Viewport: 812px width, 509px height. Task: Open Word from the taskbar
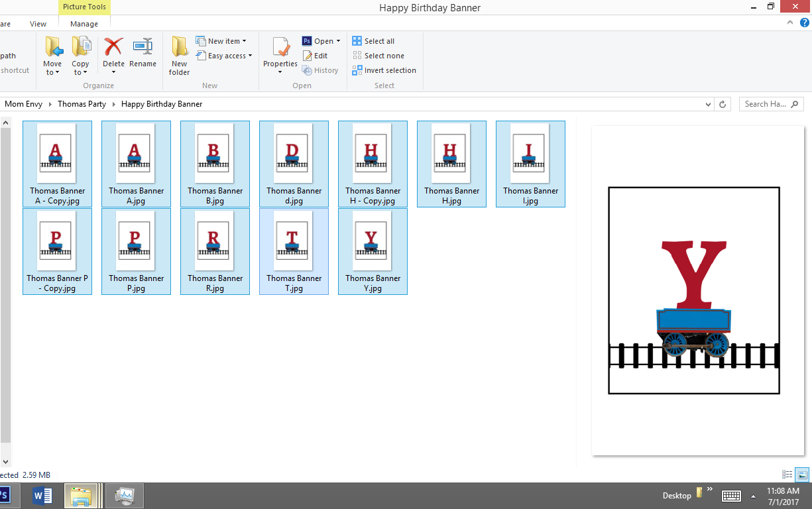pyautogui.click(x=42, y=496)
